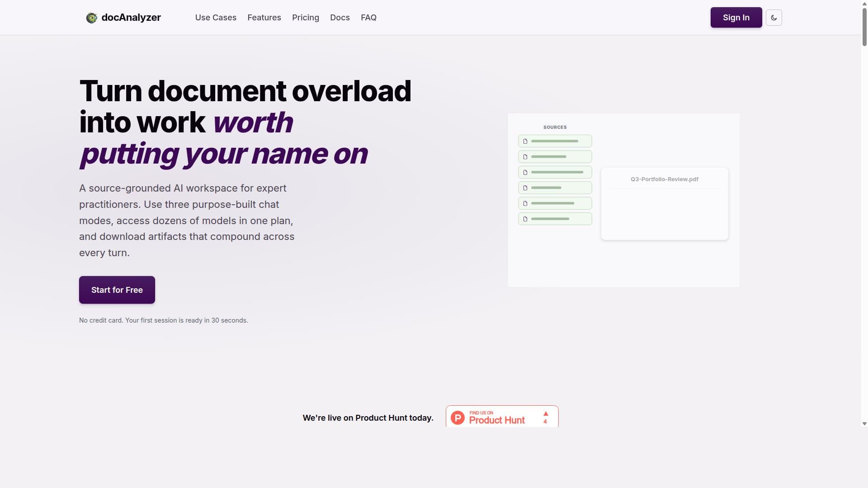Click the Start for Free button
This screenshot has height=488, width=868.
click(117, 290)
